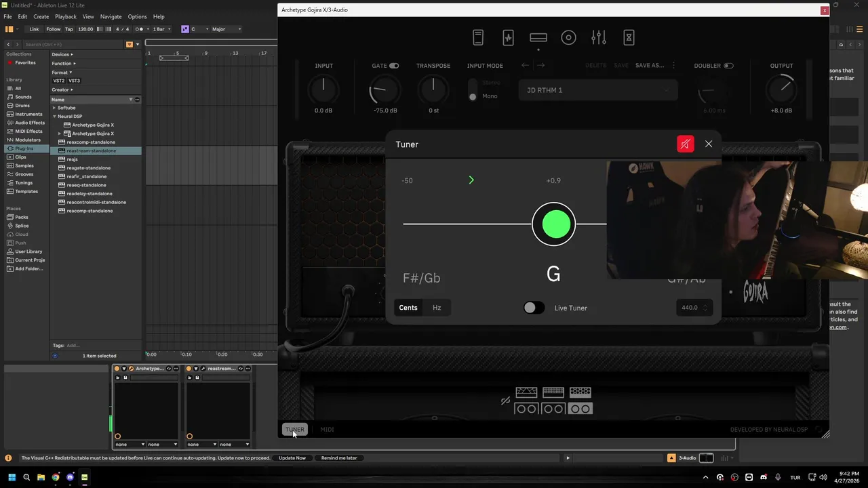Image resolution: width=868 pixels, height=488 pixels.
Task: Open Splice in Places
Action: [x=22, y=226]
